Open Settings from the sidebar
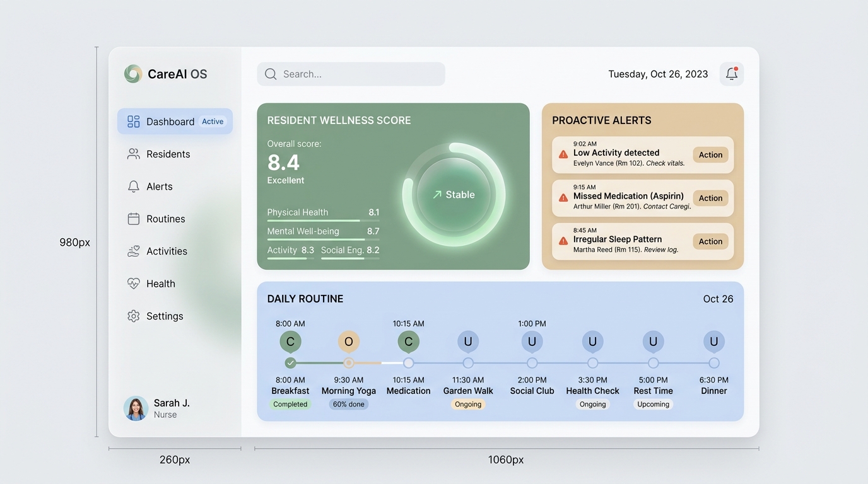 pyautogui.click(x=175, y=316)
